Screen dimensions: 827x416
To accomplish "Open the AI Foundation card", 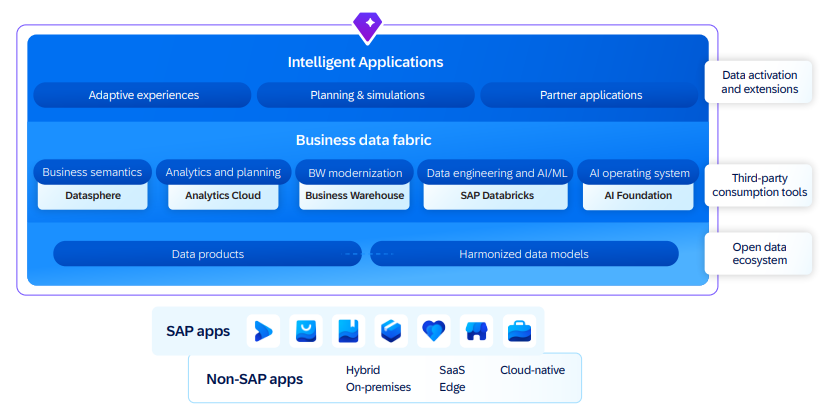I will pos(638,196).
